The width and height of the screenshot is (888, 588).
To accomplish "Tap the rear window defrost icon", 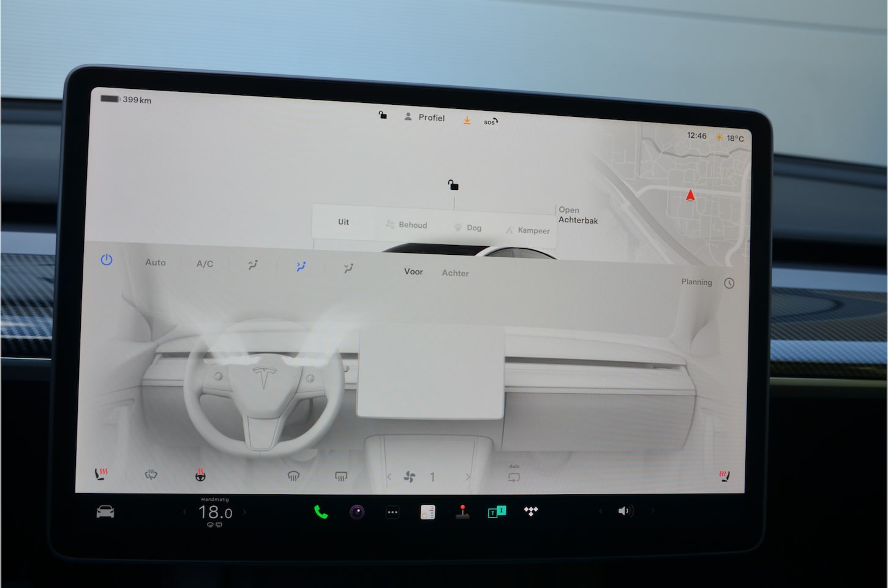I will coord(341,477).
